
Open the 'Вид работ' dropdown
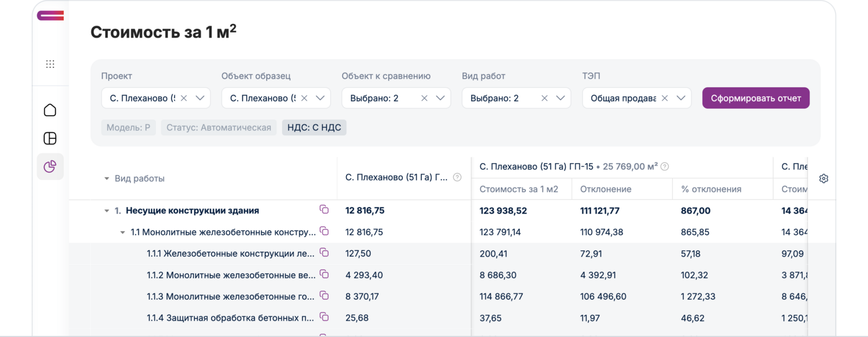tap(561, 98)
